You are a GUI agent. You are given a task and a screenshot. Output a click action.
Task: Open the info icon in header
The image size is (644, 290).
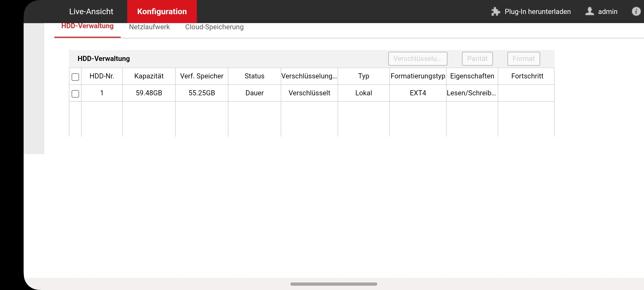(x=636, y=11)
